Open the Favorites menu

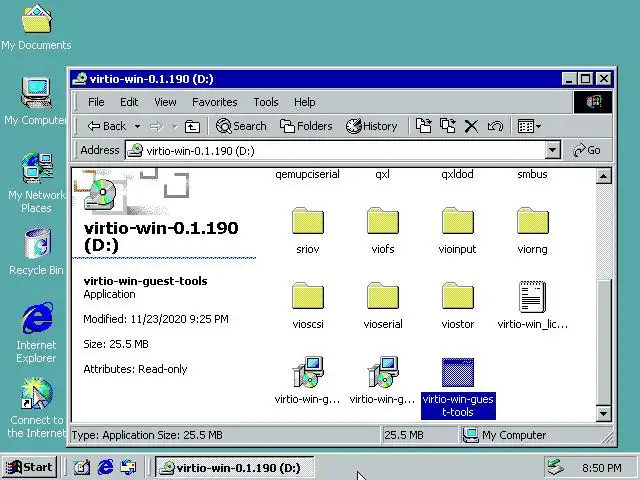point(215,102)
